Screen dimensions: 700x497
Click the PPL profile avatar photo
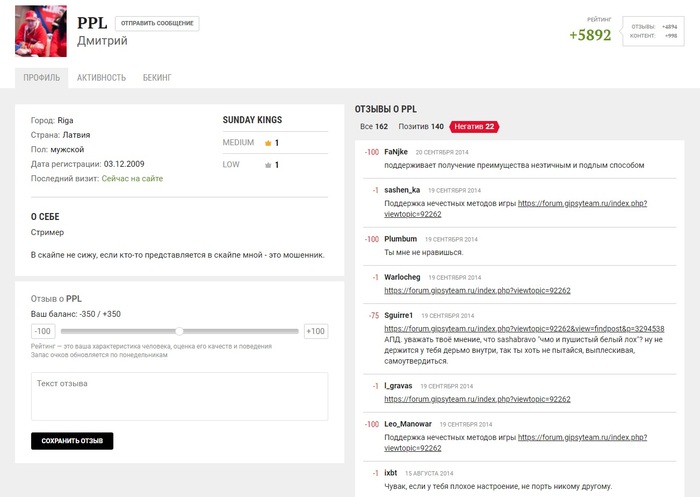click(x=41, y=31)
